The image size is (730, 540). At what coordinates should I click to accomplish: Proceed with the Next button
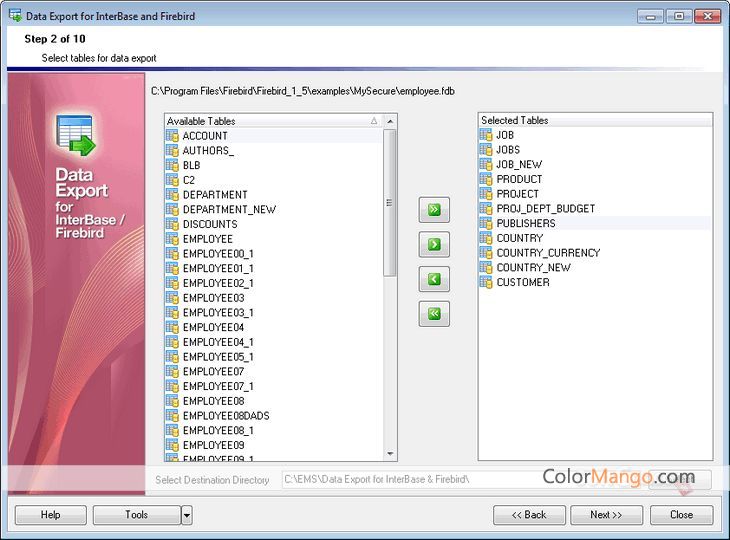(607, 515)
